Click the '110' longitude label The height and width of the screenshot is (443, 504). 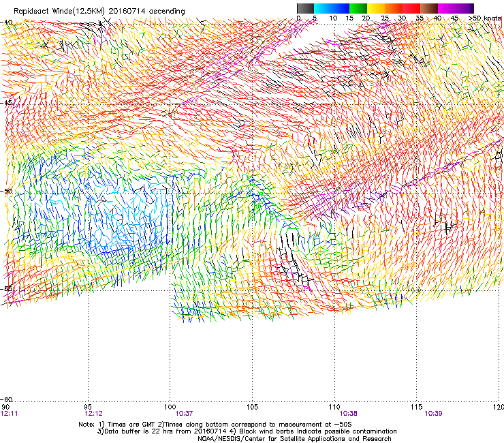(x=334, y=407)
